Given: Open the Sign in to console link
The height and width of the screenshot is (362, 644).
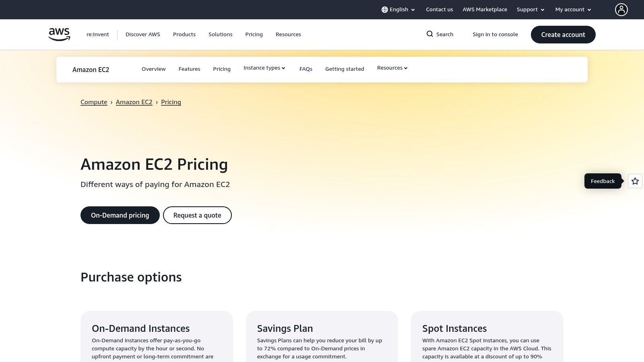Looking at the screenshot, I should point(495,35).
